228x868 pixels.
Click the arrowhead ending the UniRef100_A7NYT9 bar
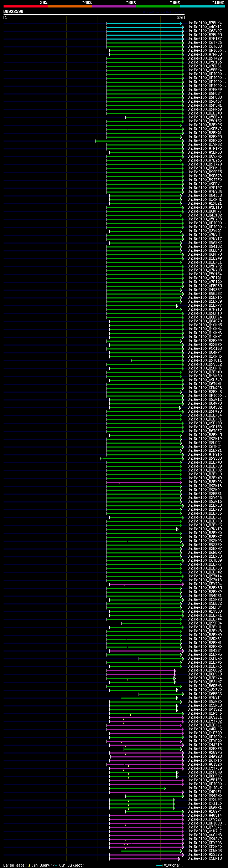[x=177, y=529]
